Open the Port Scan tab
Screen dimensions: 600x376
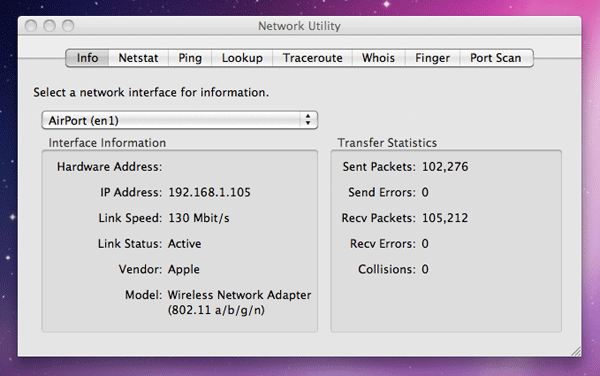point(496,58)
